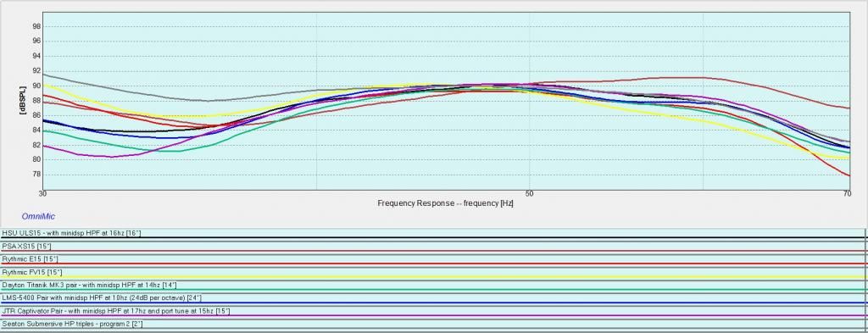Viewport: 868px width, 333px height.
Task: Select the JTR Captivator Pair legend label
Action: point(115,311)
